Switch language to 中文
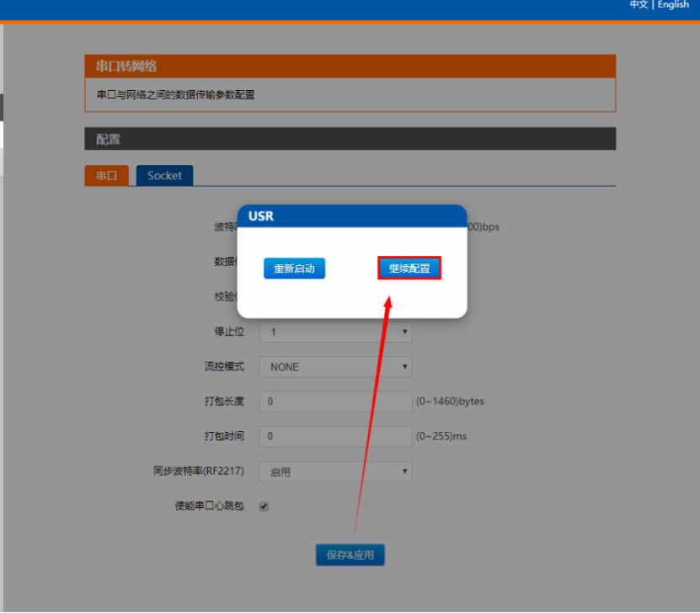Screen dimensions: 700x613 click(x=639, y=5)
